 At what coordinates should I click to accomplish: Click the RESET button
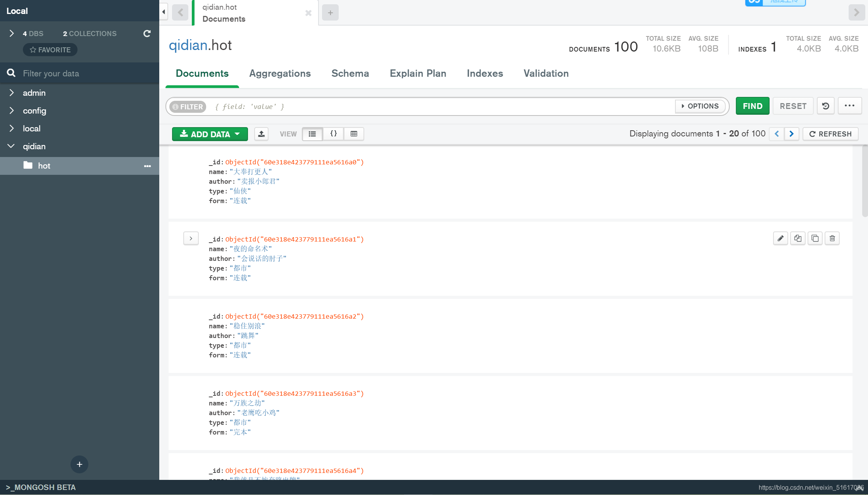click(793, 106)
